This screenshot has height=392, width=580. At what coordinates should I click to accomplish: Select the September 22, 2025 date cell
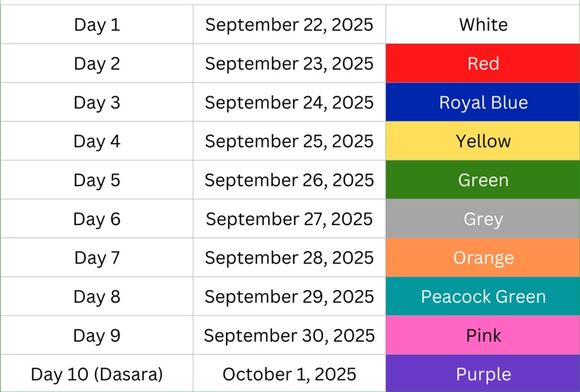point(289,25)
